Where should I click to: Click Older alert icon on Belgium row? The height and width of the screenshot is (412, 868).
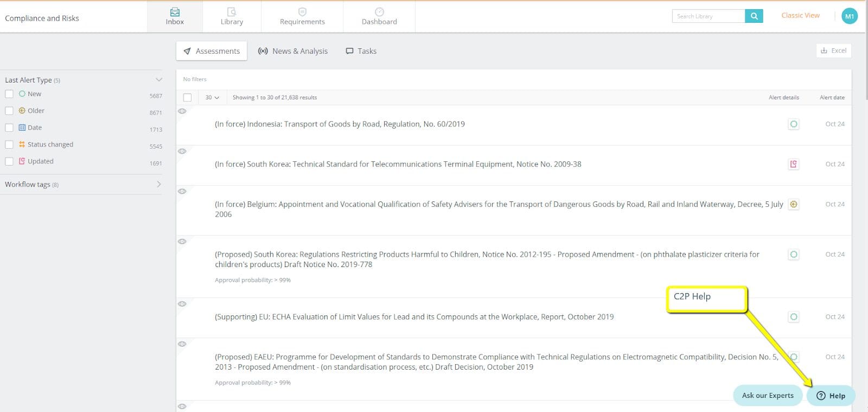tap(793, 205)
